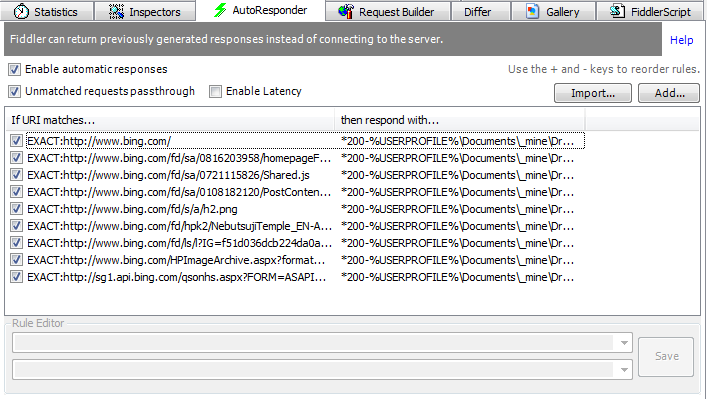Uncheck the PostConten rule checkbox
The height and width of the screenshot is (399, 707).
(16, 192)
